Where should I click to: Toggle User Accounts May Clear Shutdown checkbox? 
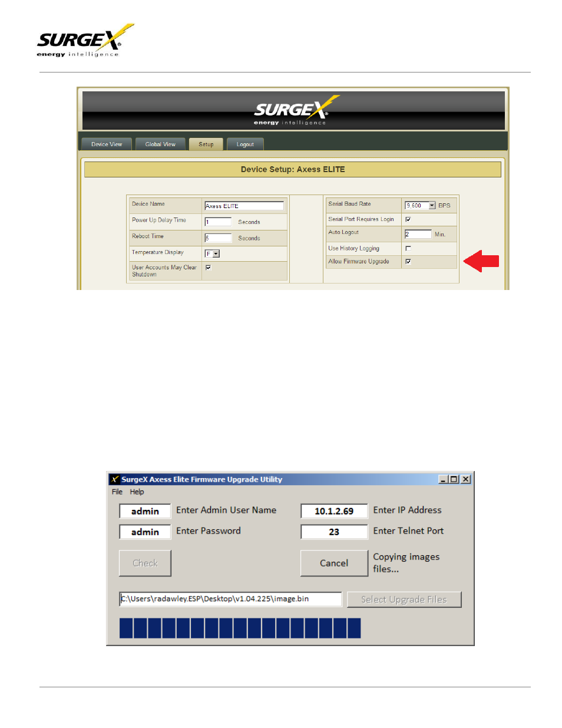pos(208,268)
